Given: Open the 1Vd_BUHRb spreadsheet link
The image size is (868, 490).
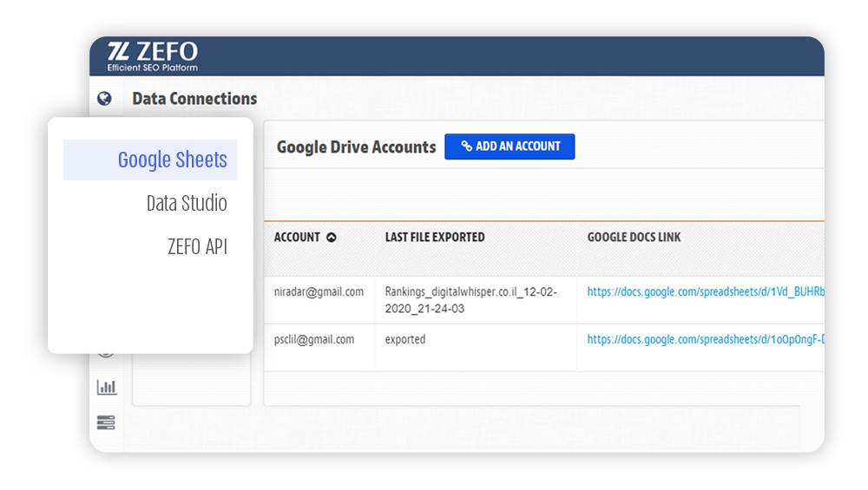Looking at the screenshot, I should tap(706, 292).
